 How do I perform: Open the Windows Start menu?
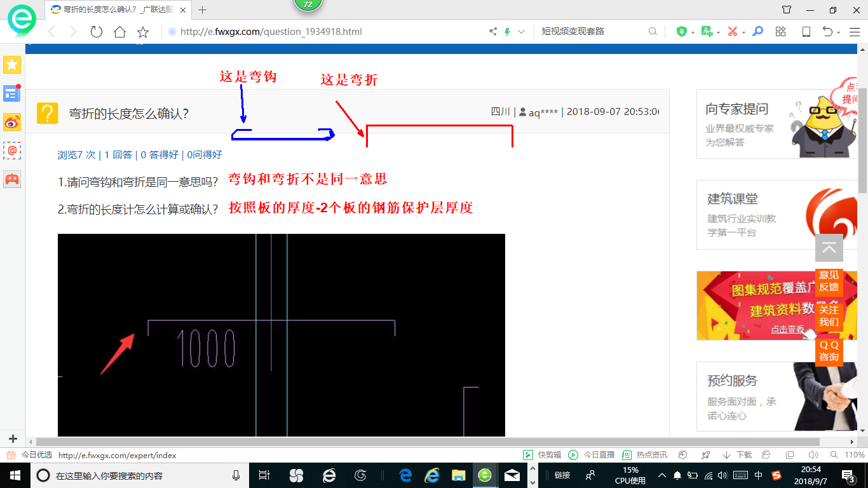[x=15, y=475]
